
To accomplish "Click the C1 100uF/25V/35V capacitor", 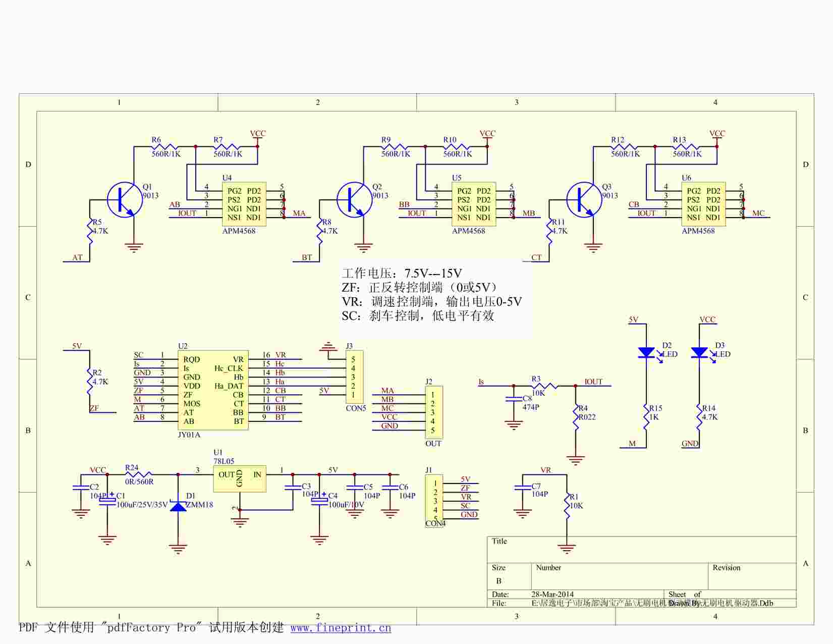I will tap(107, 501).
